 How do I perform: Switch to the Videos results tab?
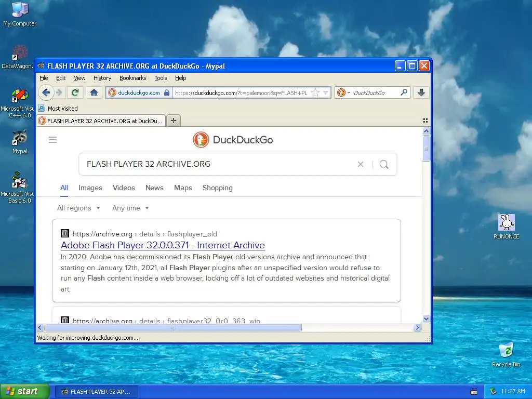point(124,188)
